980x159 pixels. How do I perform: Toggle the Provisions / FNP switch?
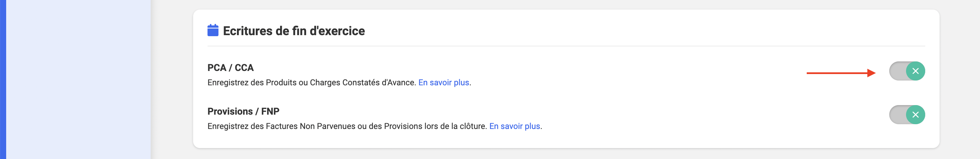pos(907,115)
